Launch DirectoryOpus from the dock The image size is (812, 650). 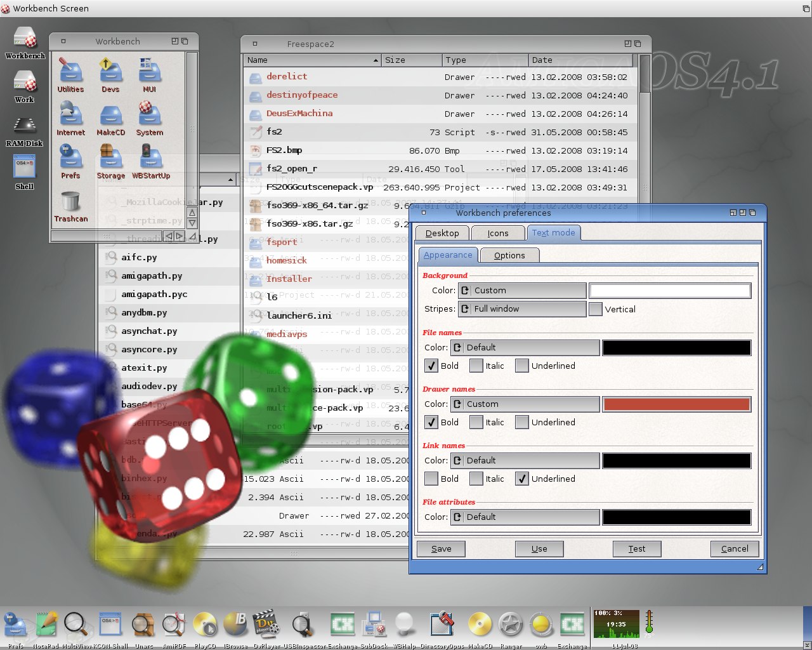442,624
